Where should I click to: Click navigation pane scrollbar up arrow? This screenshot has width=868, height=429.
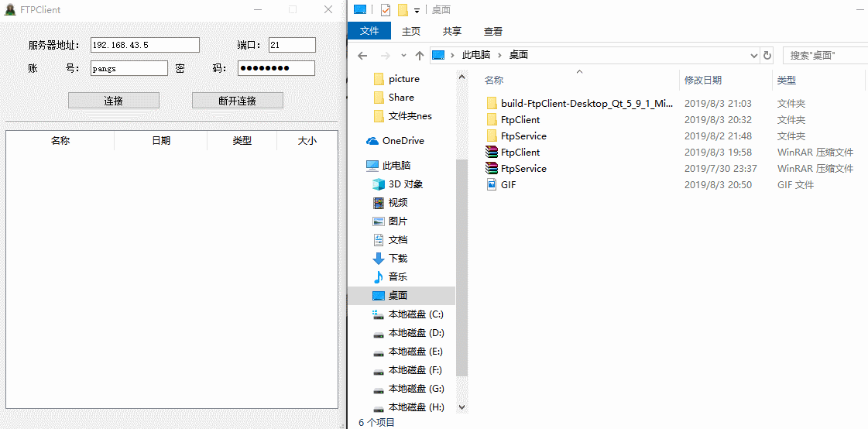462,77
